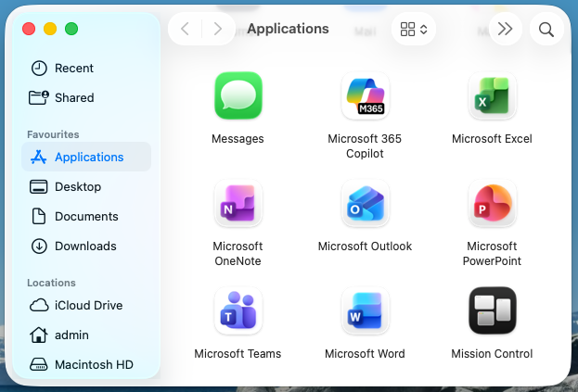578x392 pixels.
Task: Click the 'Microsoft PowerPoint' label text
Action: click(x=492, y=254)
